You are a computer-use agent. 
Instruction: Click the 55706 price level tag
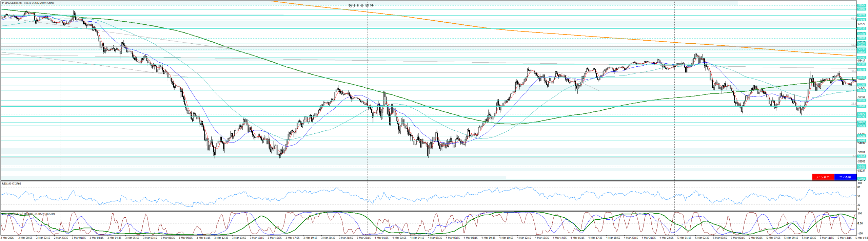pyautogui.click(x=862, y=85)
